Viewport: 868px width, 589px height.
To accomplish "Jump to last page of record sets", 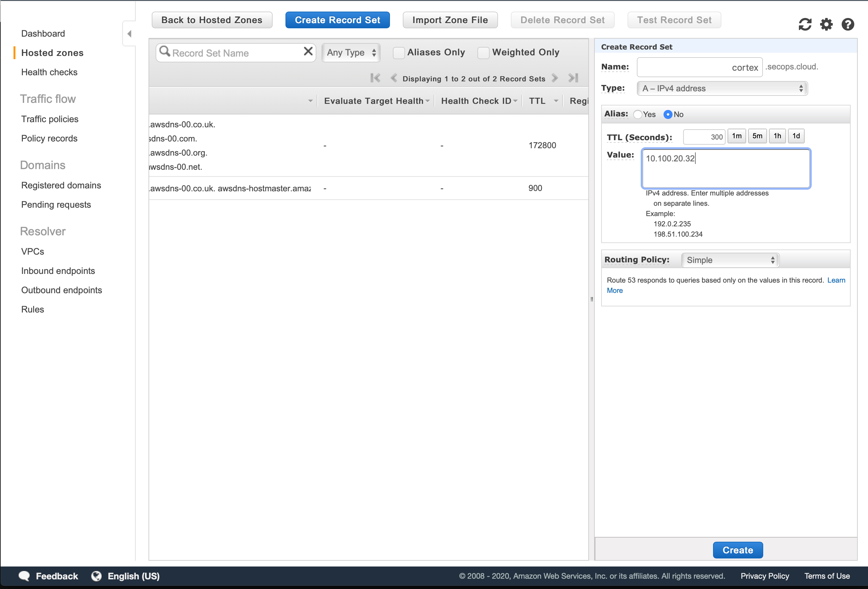I will (x=573, y=78).
